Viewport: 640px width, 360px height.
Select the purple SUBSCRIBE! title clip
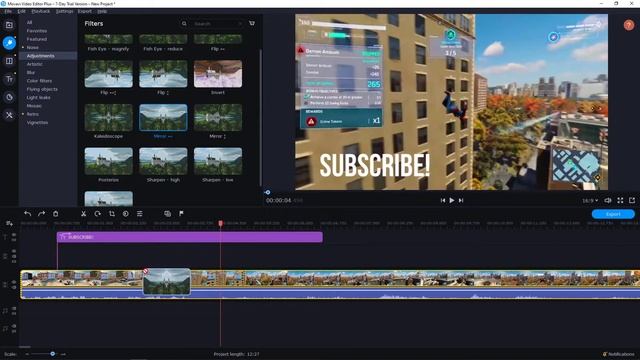tap(190, 237)
